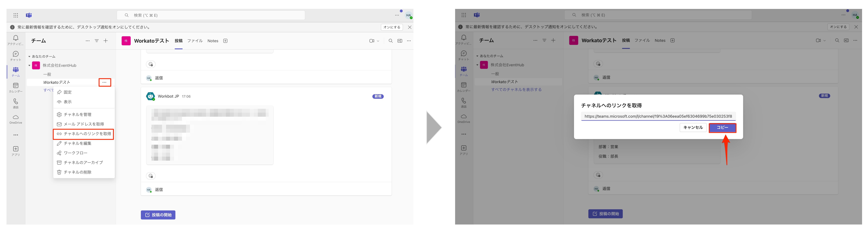Viewport: 868px width, 232px height.
Task: Open the app launcher grid in left screenshot
Action: 16,15
